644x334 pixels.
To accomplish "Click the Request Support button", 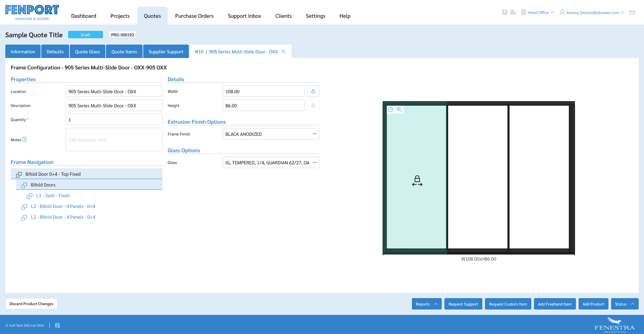I will coord(463,304).
